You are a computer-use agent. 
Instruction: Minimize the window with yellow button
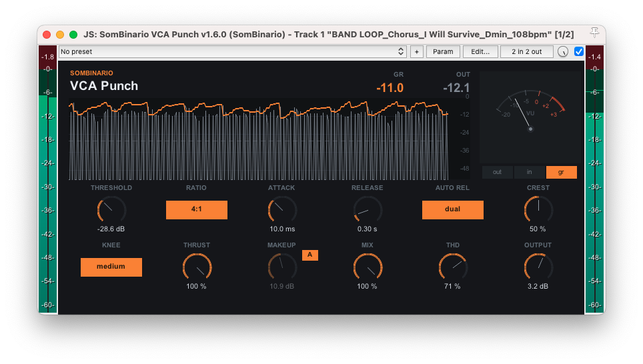click(x=60, y=35)
